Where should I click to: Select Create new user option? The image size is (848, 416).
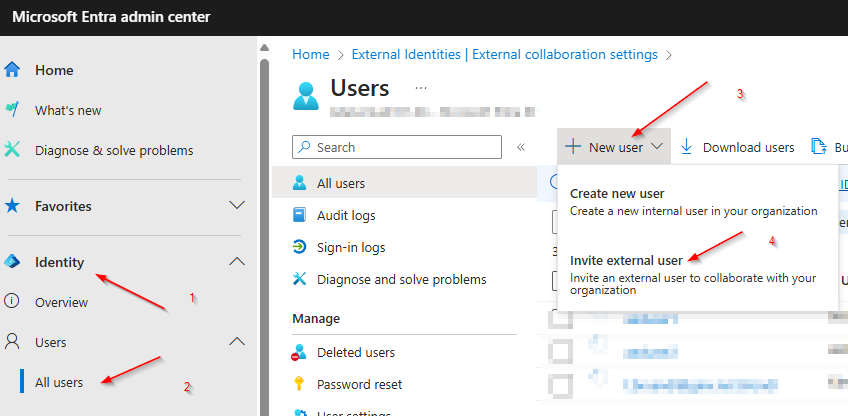click(693, 202)
